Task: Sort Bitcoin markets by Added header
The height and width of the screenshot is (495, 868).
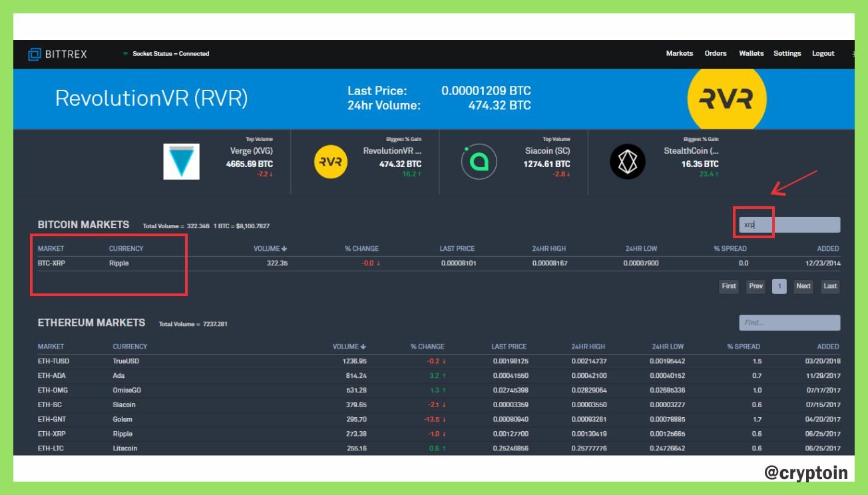Action: 828,249
